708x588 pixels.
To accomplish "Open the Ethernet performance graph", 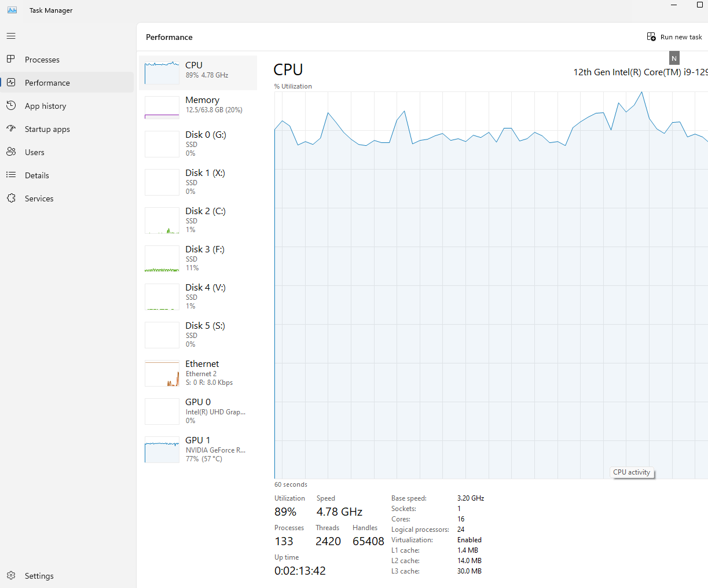I will pos(198,373).
